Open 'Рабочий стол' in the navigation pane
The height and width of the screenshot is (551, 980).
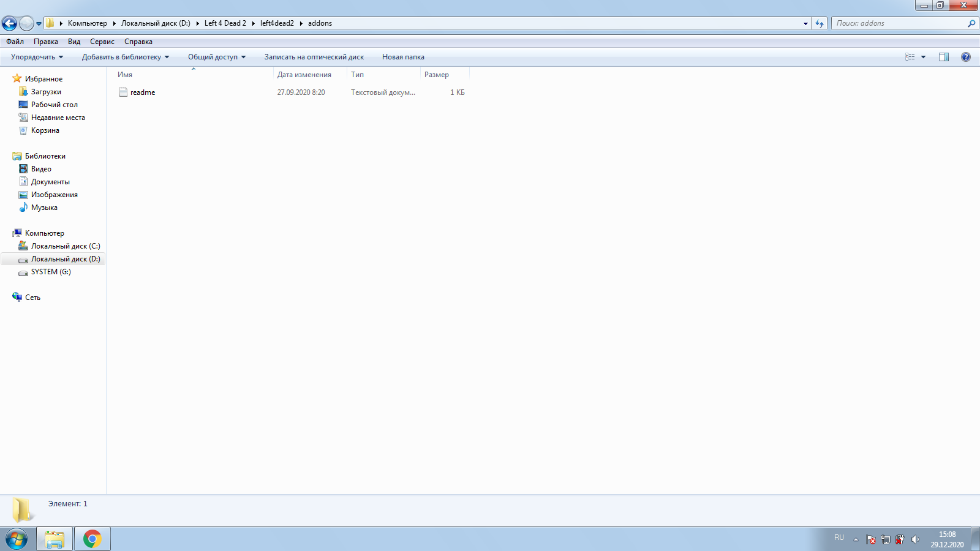(x=55, y=105)
